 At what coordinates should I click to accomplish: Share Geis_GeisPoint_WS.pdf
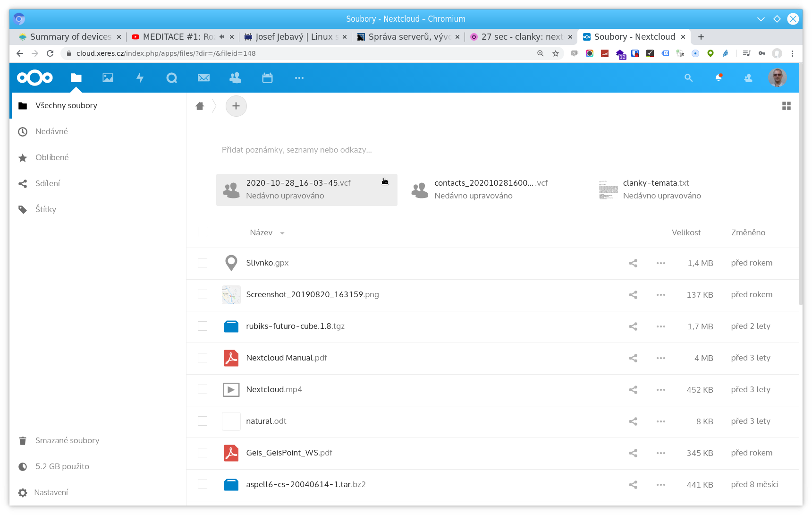pyautogui.click(x=633, y=453)
